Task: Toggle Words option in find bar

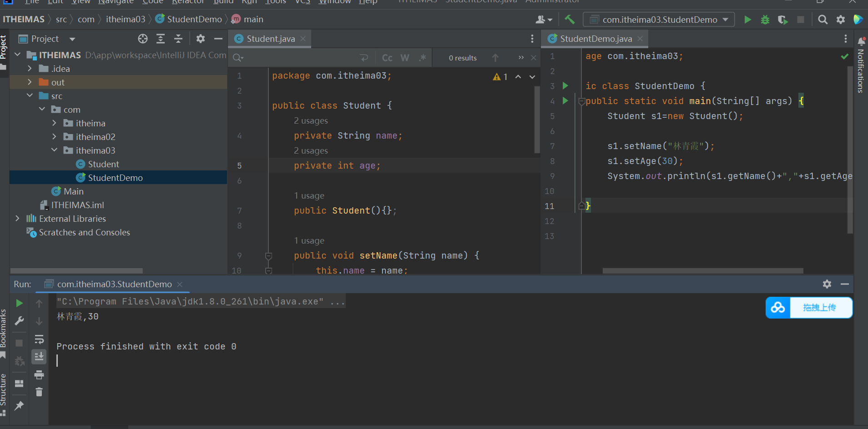Action: (405, 58)
